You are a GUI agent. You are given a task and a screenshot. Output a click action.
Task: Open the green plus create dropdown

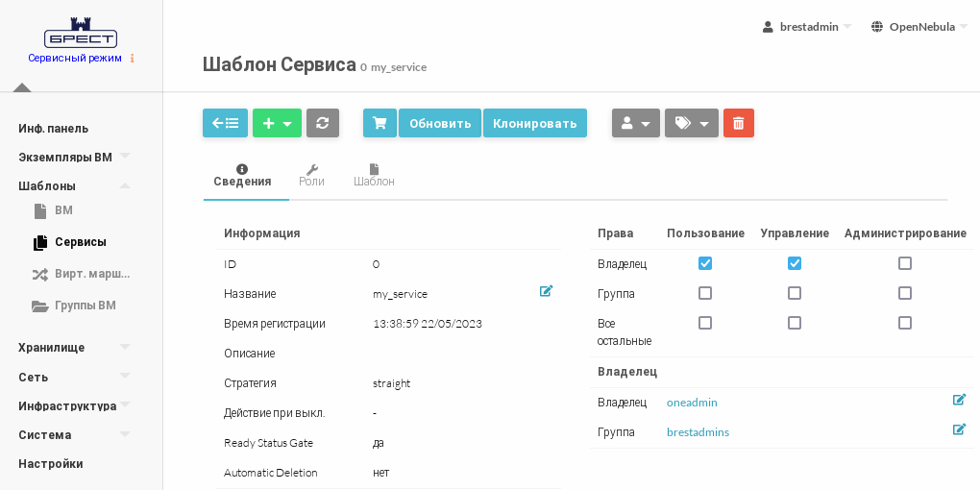[277, 123]
